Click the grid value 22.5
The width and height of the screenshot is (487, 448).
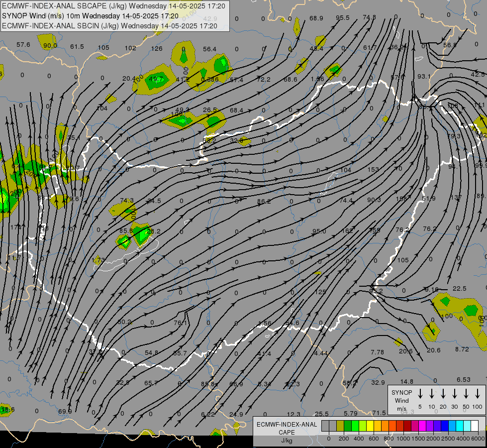[459, 289]
